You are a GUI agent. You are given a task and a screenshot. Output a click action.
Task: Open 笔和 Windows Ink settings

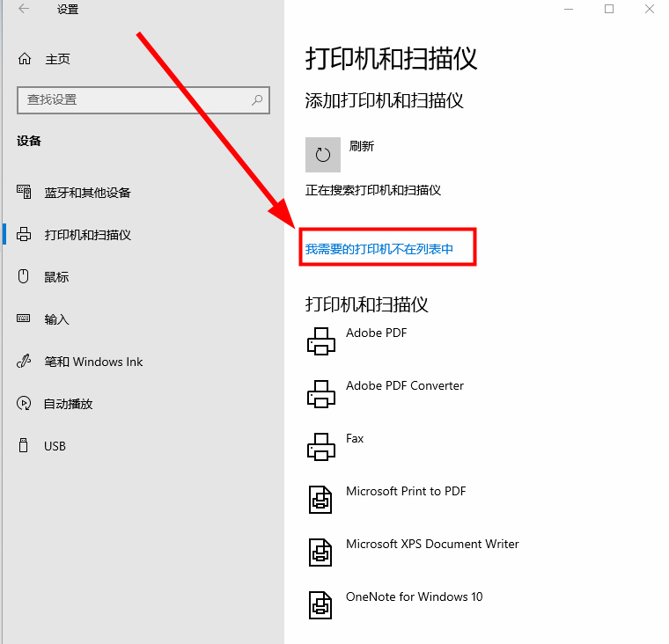pyautogui.click(x=93, y=362)
